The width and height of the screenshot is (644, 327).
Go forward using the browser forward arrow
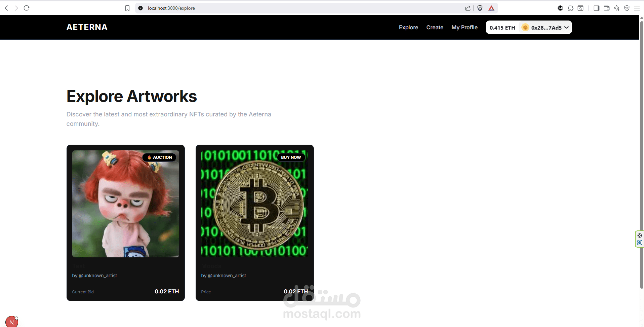point(16,8)
